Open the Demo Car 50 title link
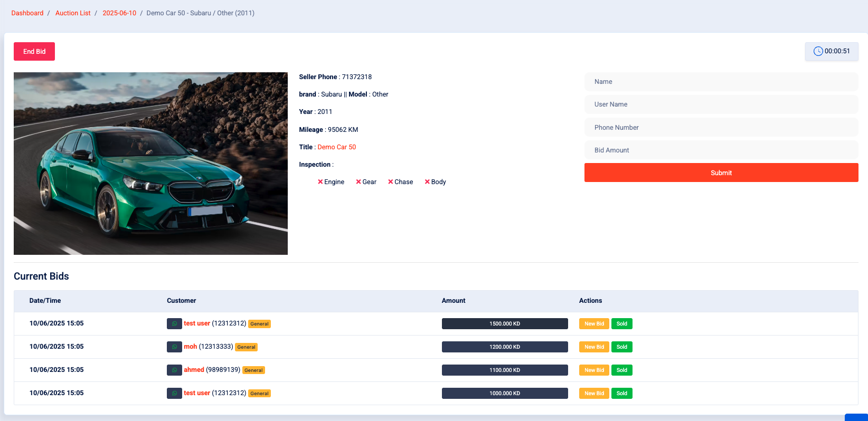868x421 pixels. click(336, 147)
